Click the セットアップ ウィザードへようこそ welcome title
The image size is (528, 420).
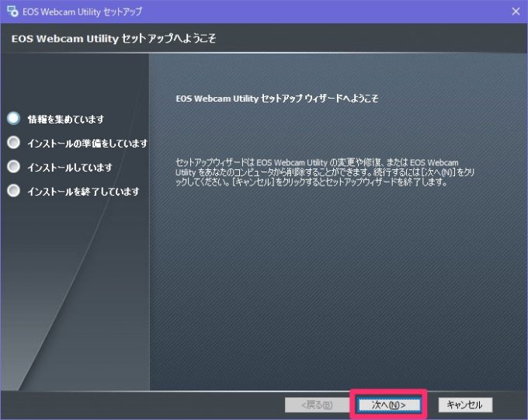(x=277, y=99)
